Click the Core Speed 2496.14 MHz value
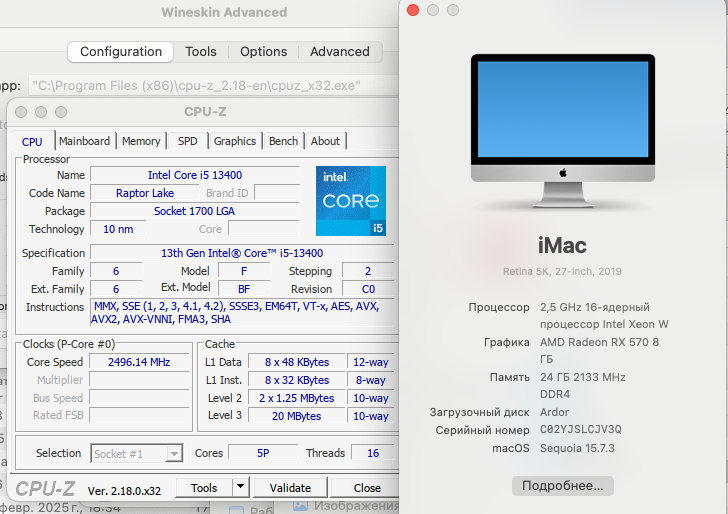 pyautogui.click(x=139, y=362)
